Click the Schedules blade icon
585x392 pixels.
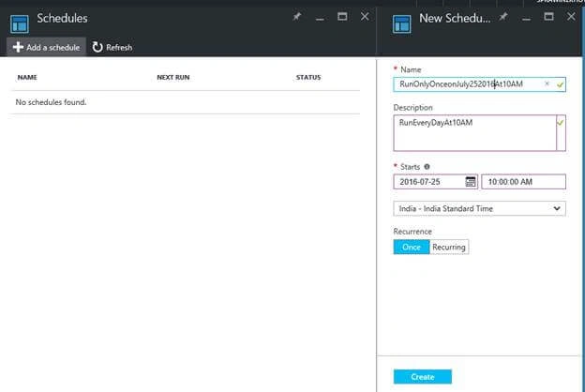(x=20, y=24)
